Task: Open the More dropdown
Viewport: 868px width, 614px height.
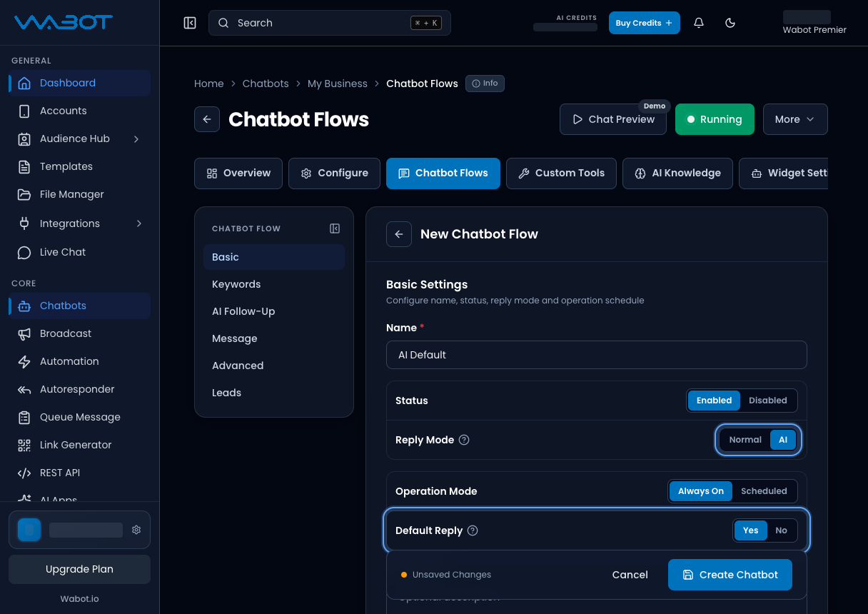Action: tap(795, 119)
